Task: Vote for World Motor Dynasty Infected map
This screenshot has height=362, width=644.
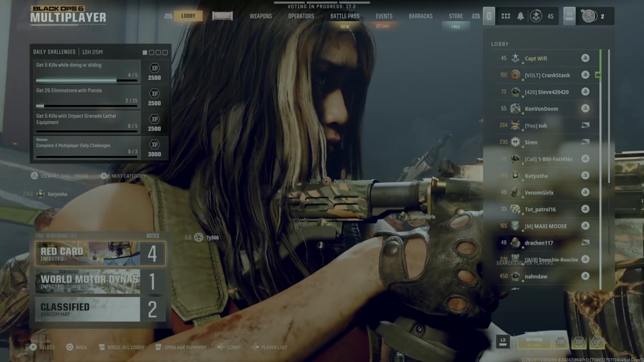Action: [100, 281]
